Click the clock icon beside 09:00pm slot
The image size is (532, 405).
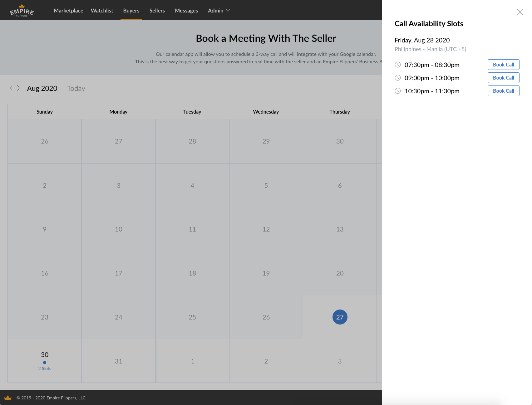pos(398,78)
